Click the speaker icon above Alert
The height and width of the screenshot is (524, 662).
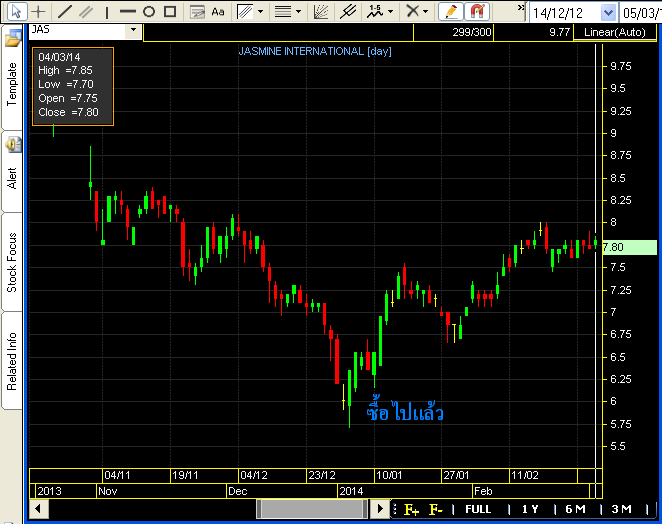(13, 145)
